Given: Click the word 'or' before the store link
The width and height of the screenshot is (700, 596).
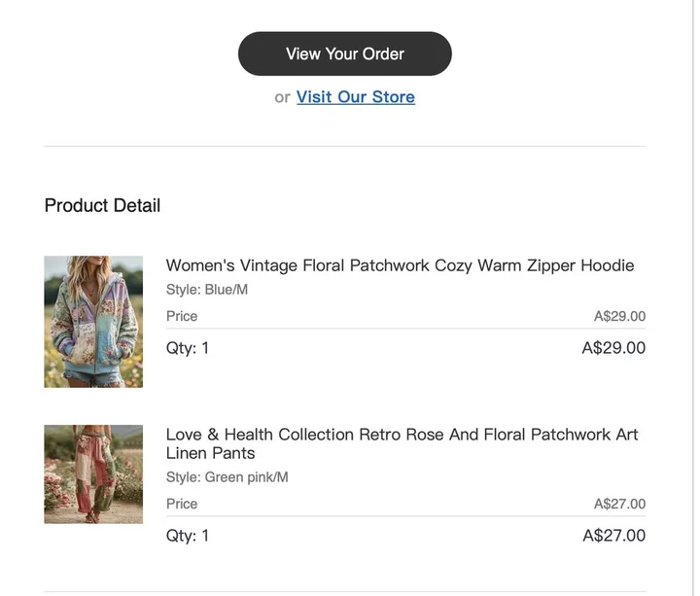Looking at the screenshot, I should point(282,97).
